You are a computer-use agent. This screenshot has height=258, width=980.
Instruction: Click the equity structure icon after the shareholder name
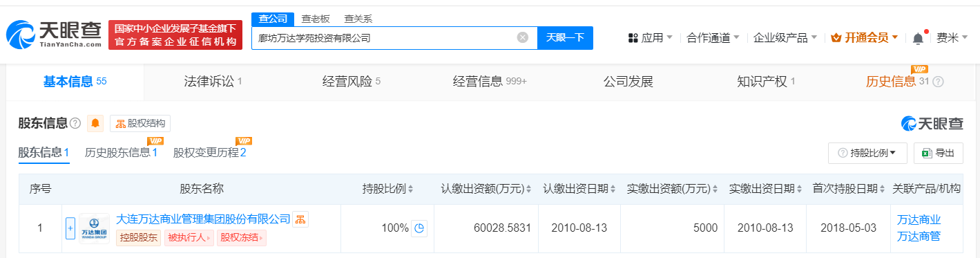coord(300,219)
